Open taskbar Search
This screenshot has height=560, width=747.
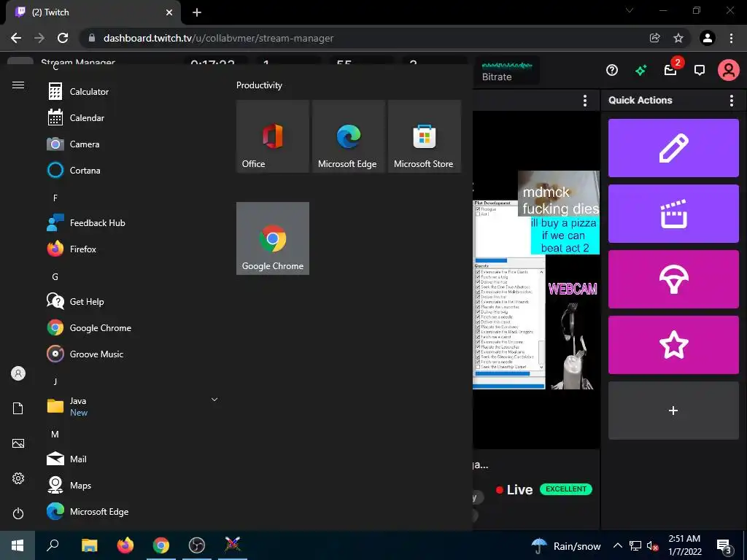[x=53, y=545]
